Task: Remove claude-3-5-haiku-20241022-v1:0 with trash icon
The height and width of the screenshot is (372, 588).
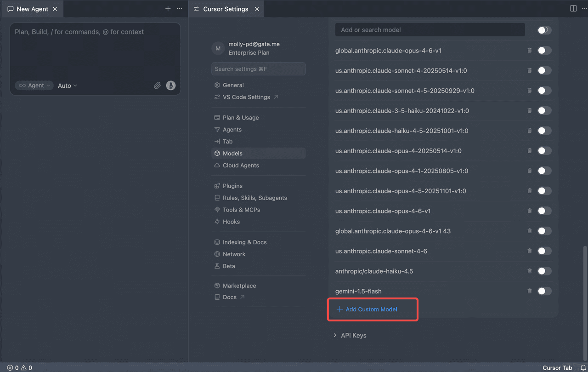Action: click(x=529, y=110)
